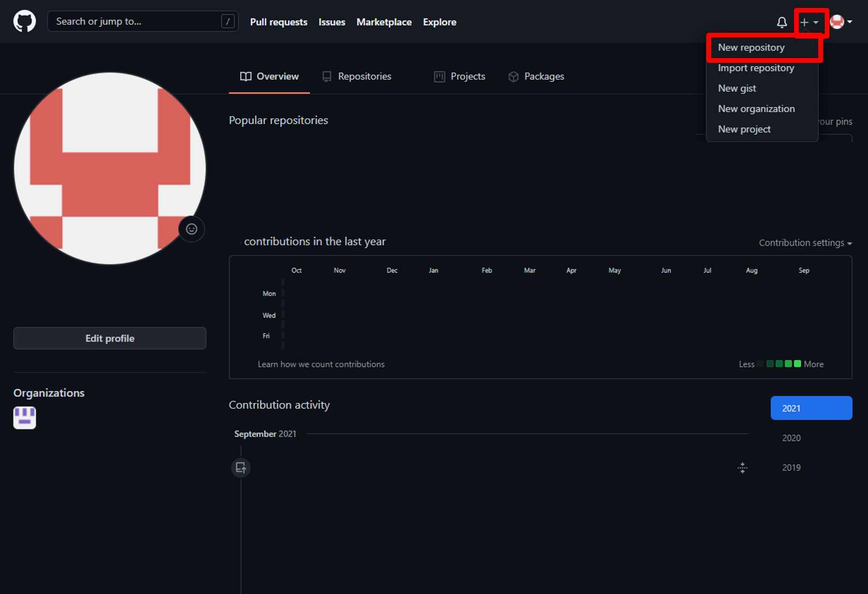Select New repository from the menu
This screenshot has height=594, width=868.
pyautogui.click(x=751, y=48)
